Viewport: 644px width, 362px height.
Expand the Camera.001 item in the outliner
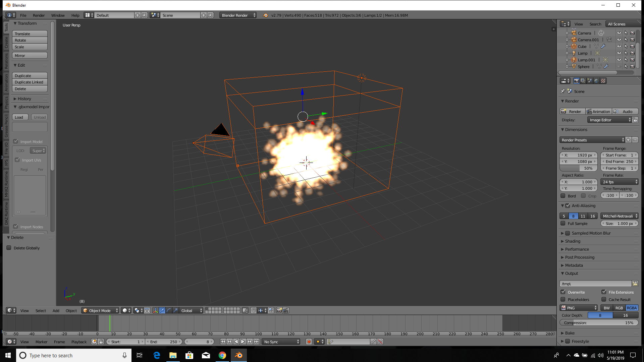tap(567, 40)
